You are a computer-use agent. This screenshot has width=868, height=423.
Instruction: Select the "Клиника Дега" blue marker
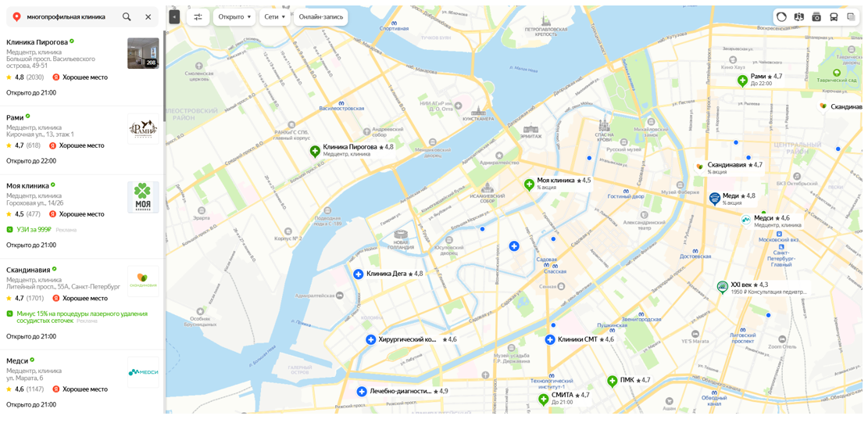[358, 274]
